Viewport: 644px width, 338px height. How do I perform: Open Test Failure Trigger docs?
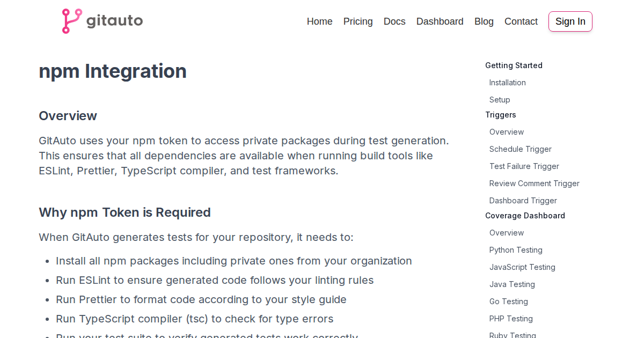pyautogui.click(x=524, y=166)
